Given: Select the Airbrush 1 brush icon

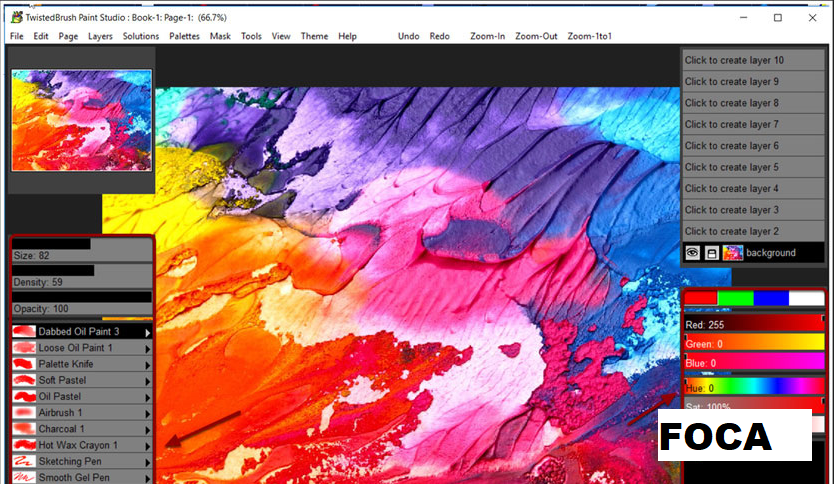Looking at the screenshot, I should pyautogui.click(x=24, y=413).
